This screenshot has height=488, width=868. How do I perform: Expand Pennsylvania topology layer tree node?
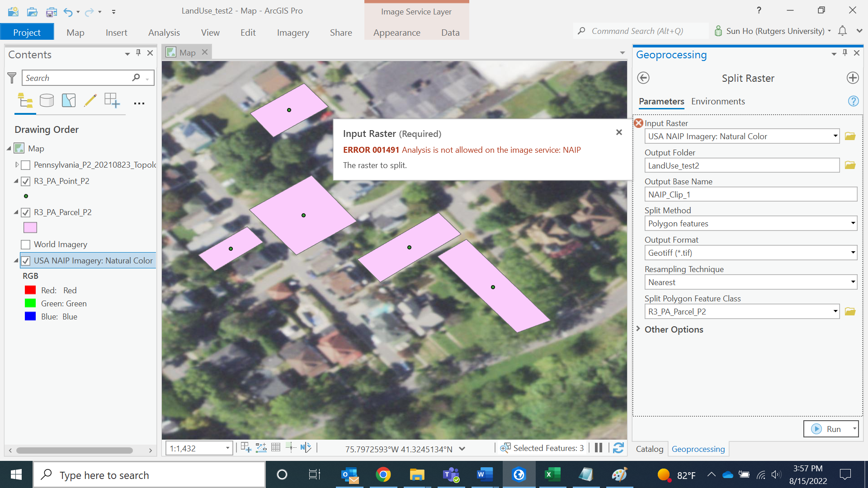16,165
